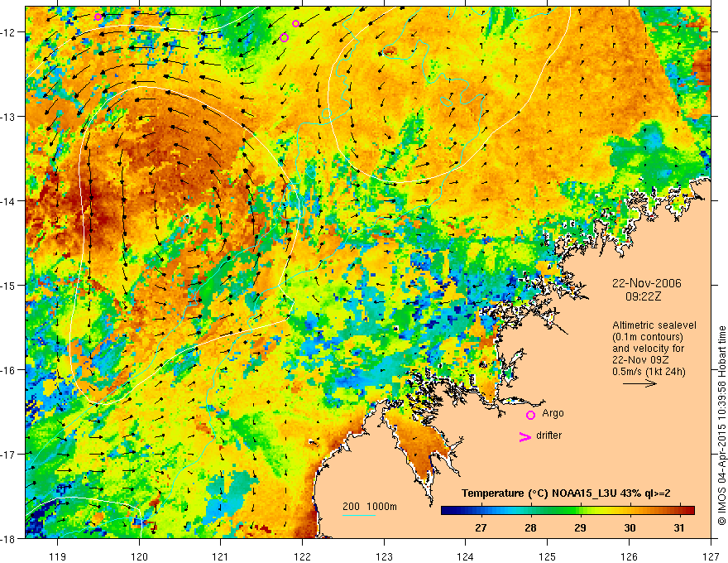Click the '-17' latitude axis label

[x=8, y=455]
